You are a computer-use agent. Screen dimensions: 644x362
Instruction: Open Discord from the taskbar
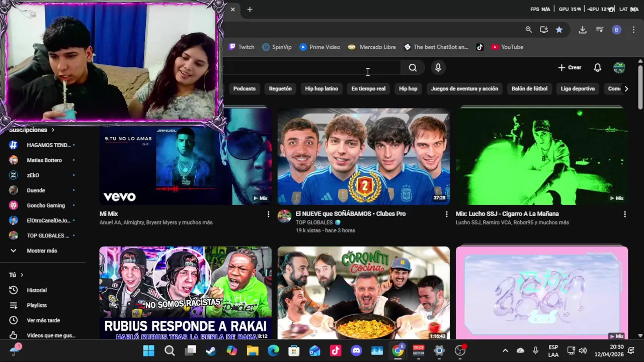tap(356, 351)
